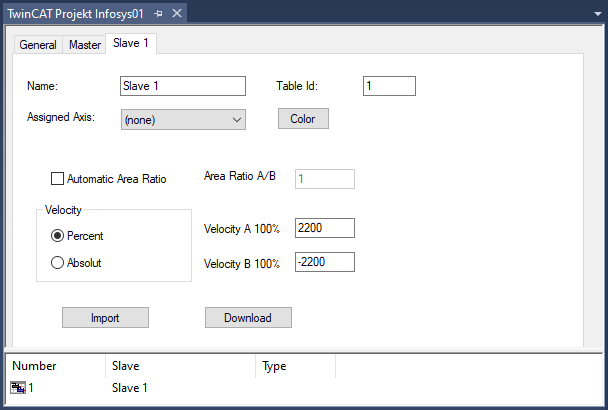Click the Slave column header

[181, 366]
